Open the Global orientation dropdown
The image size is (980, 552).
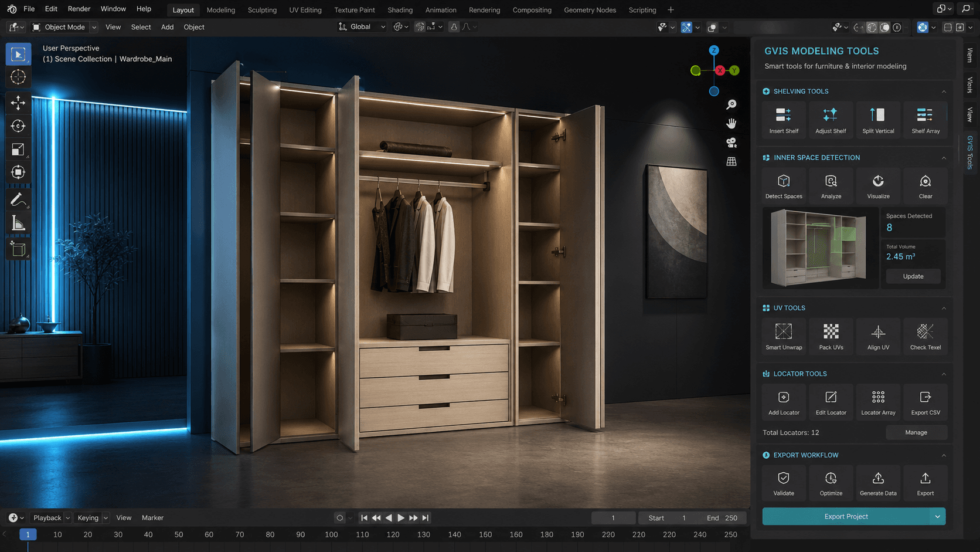click(362, 27)
